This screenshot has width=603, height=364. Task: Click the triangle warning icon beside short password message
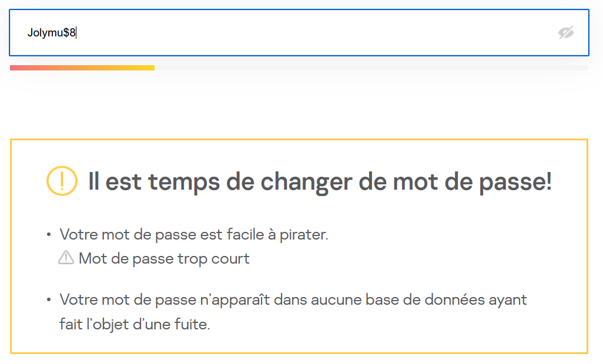66,257
